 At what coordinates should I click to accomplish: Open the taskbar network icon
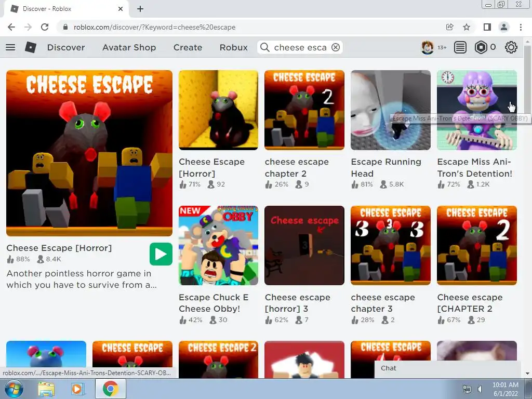[467, 389]
